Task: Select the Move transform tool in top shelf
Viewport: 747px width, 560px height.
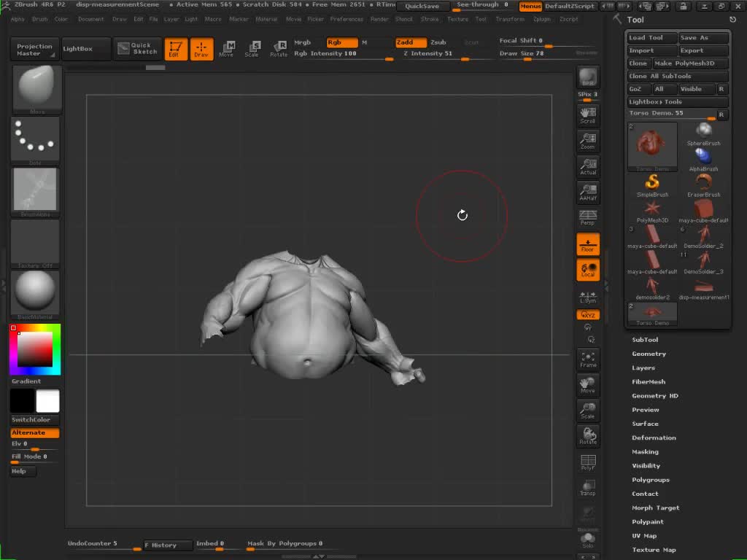Action: click(x=227, y=49)
